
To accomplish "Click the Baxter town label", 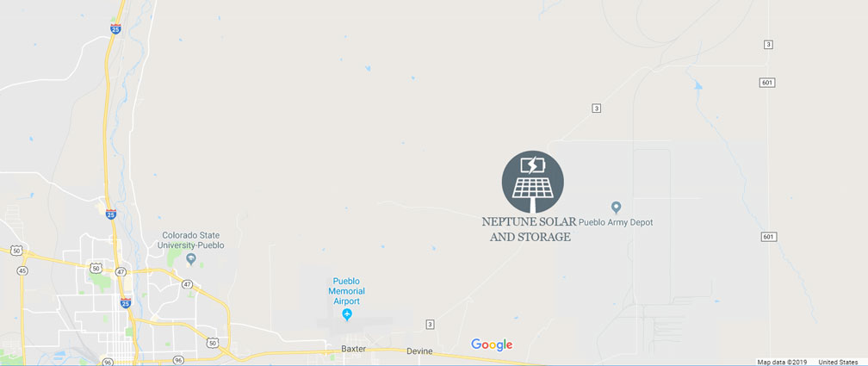I will pyautogui.click(x=353, y=350).
